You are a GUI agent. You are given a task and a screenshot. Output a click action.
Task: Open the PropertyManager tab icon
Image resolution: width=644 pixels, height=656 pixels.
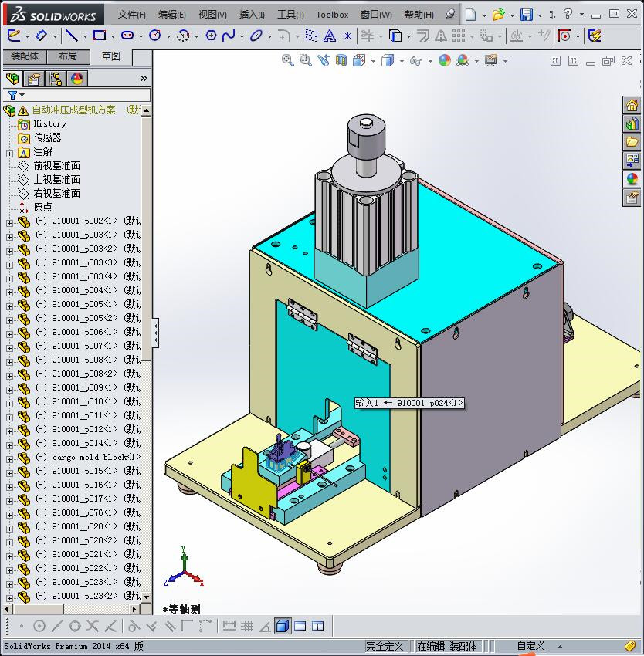click(x=33, y=78)
